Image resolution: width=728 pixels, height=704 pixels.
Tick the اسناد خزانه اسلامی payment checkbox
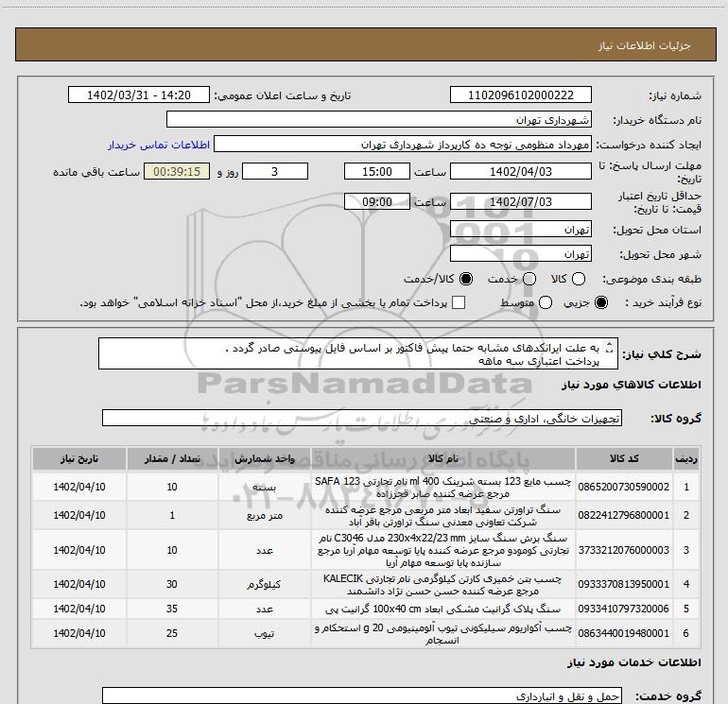tap(459, 302)
